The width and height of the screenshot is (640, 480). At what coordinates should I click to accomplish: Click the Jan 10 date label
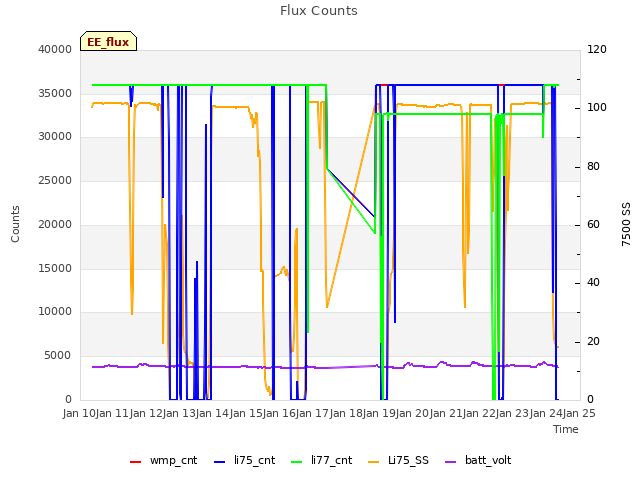coord(79,413)
